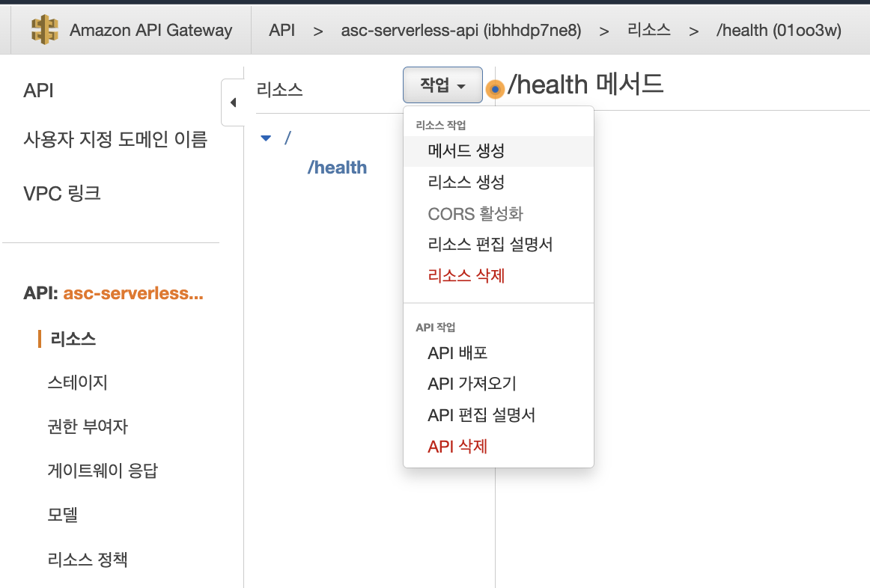Choose 리소스 생성 from the menu
Screen dimensions: 870x588
click(x=498, y=183)
